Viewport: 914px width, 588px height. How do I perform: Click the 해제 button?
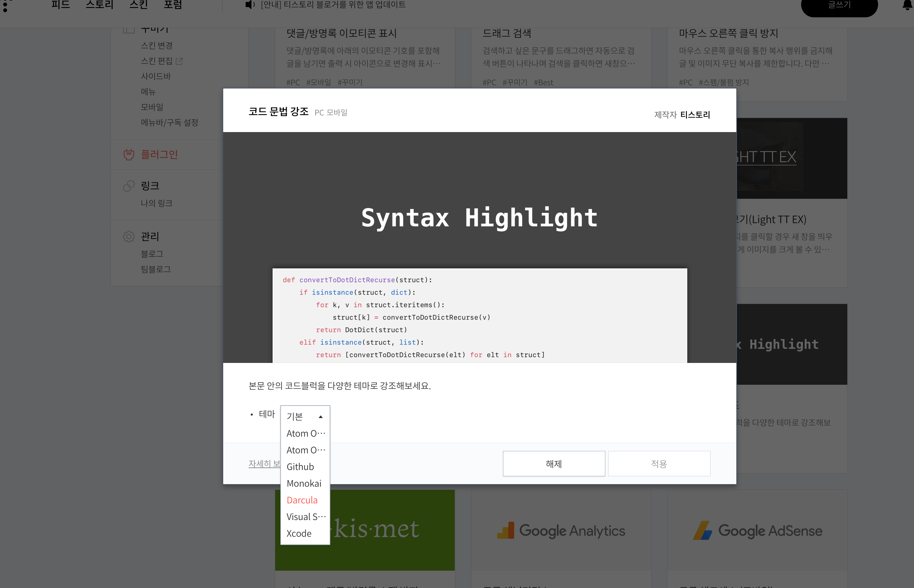point(554,464)
